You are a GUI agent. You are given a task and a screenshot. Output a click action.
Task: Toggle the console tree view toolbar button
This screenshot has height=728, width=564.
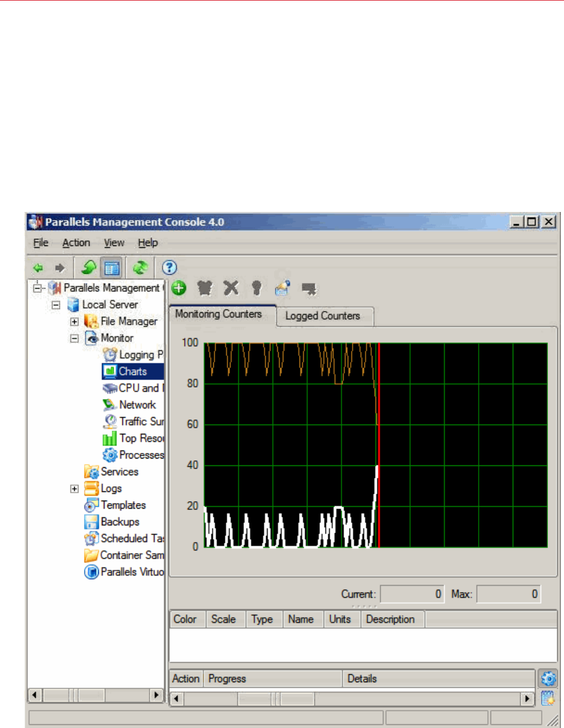pos(112,268)
